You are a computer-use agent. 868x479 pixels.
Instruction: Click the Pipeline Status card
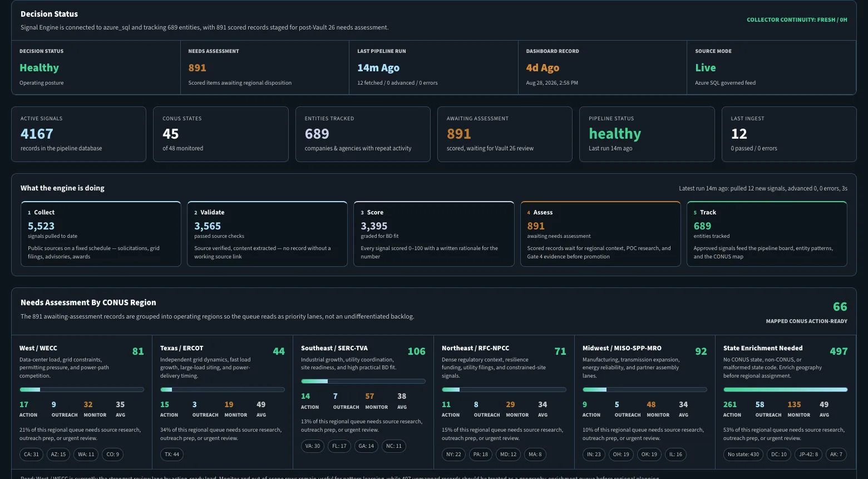tap(647, 134)
